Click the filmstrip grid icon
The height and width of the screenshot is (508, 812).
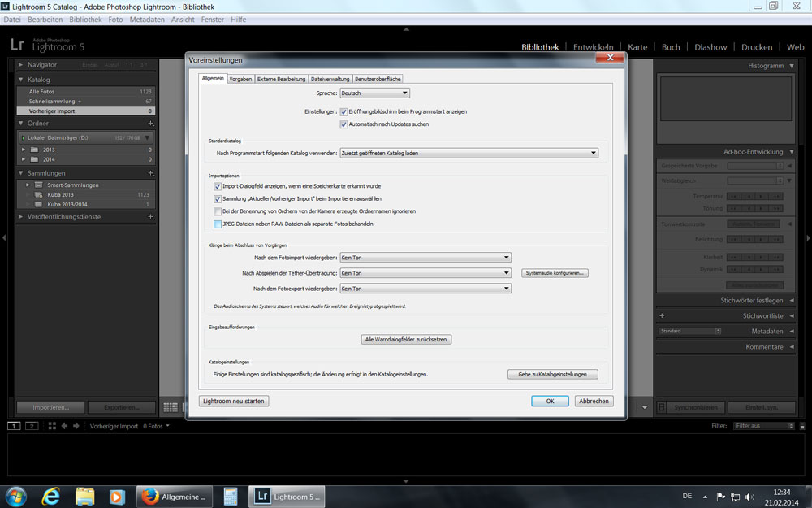[52, 426]
